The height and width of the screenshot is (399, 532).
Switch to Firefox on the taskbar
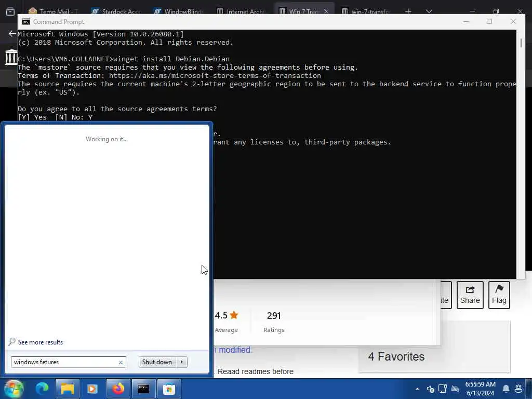coord(118,389)
